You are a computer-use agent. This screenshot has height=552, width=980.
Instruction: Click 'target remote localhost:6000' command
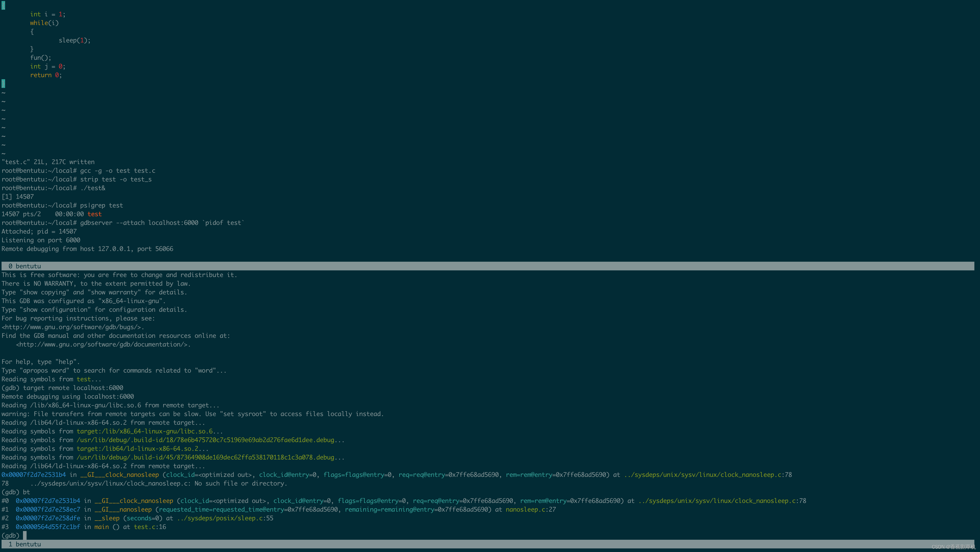[x=73, y=388]
